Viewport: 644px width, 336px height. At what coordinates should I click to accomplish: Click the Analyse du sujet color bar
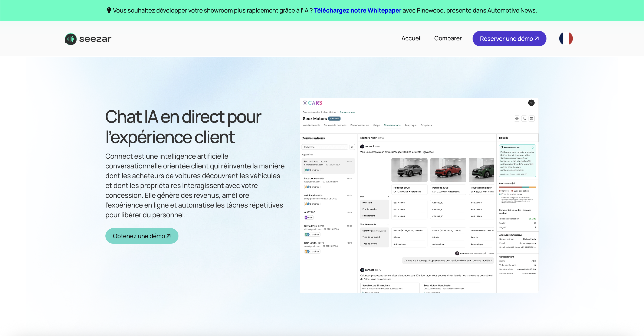point(517,187)
